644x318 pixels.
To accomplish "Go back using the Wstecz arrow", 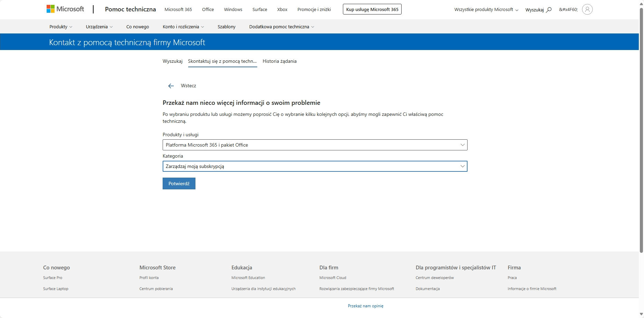I will coord(171,86).
